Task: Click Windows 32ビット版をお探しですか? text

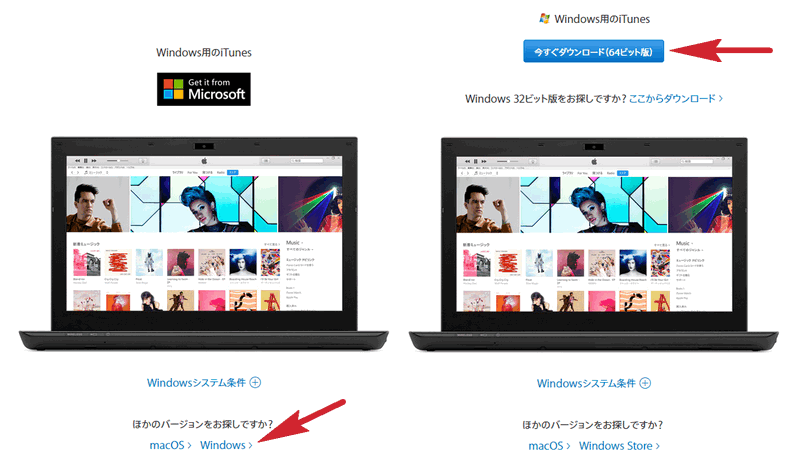Action: tap(546, 98)
